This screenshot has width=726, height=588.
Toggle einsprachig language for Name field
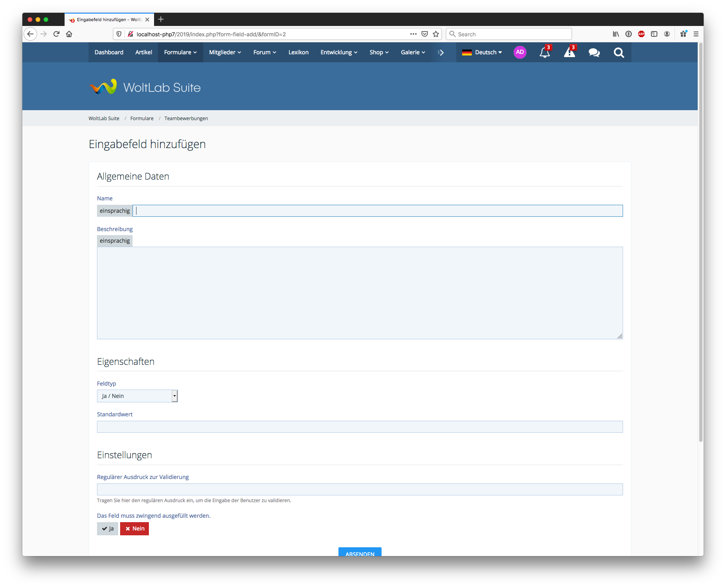(x=115, y=211)
